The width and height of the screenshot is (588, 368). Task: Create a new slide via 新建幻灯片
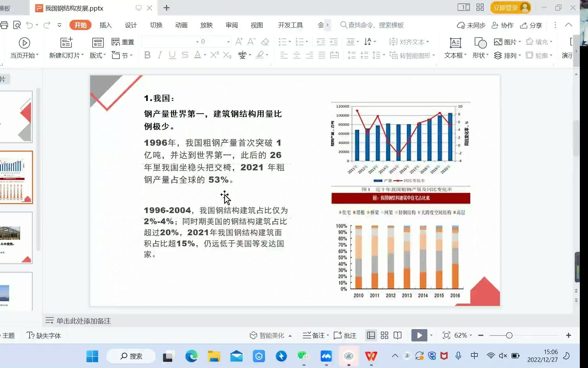(x=65, y=48)
